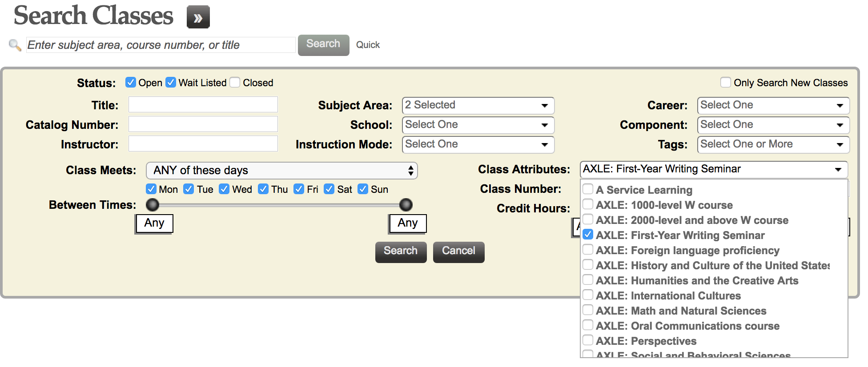Viewport: 868px width, 367px height.
Task: Open the Subject Area dropdown
Action: 478,105
